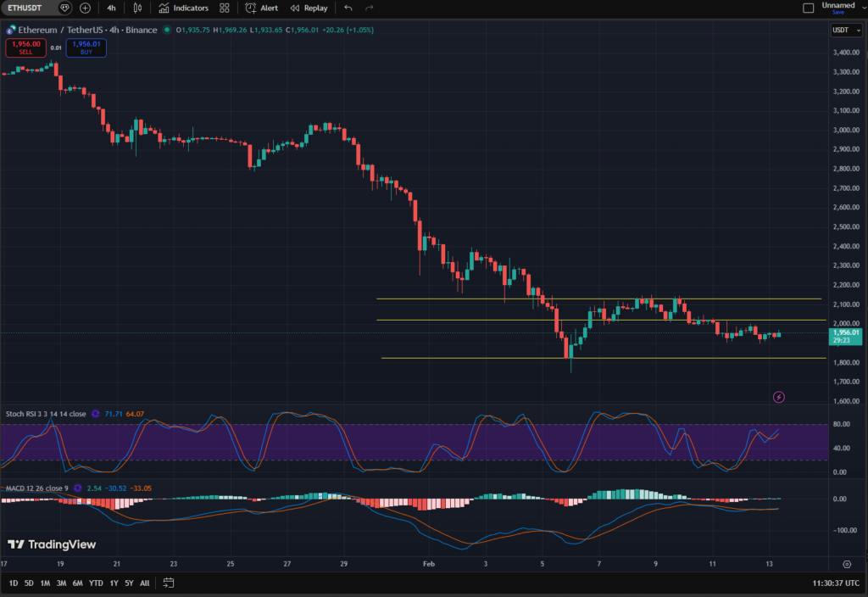Open time axis settings gear icon
Viewport: 868px width, 597px height.
[847, 563]
